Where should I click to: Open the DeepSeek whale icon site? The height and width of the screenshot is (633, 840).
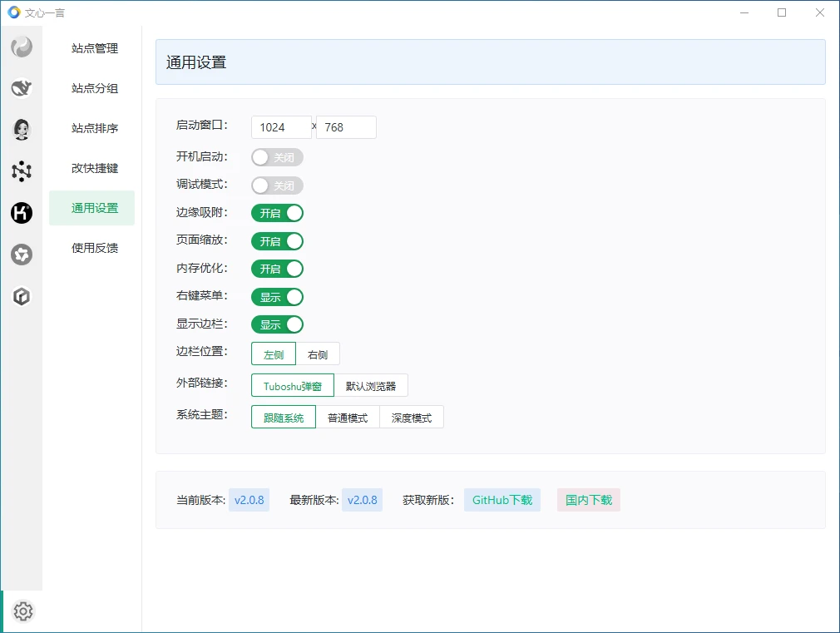(22, 88)
